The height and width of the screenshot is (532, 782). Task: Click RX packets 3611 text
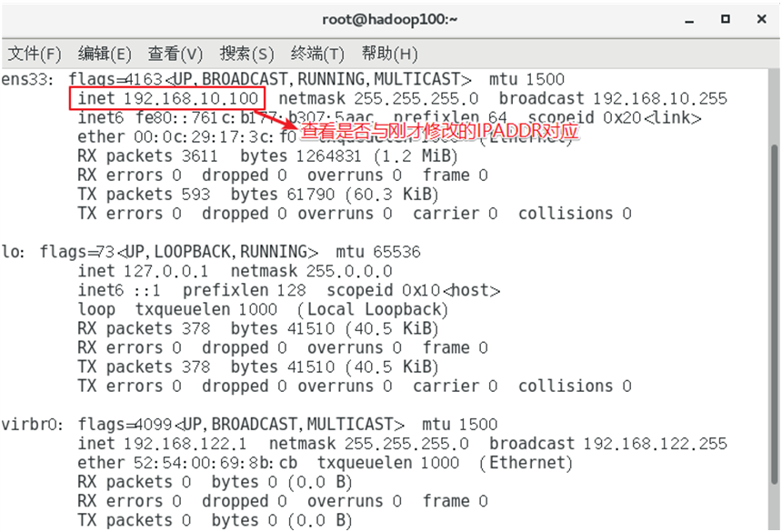[x=147, y=156]
